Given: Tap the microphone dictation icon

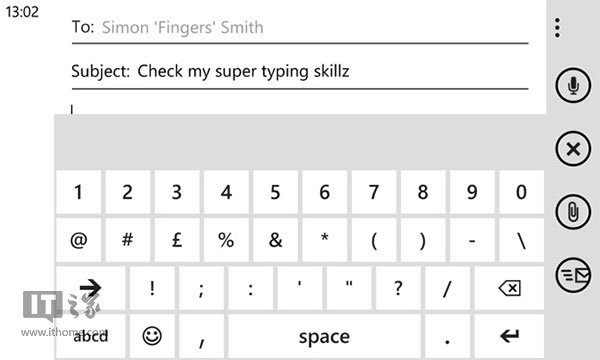Looking at the screenshot, I should [573, 85].
